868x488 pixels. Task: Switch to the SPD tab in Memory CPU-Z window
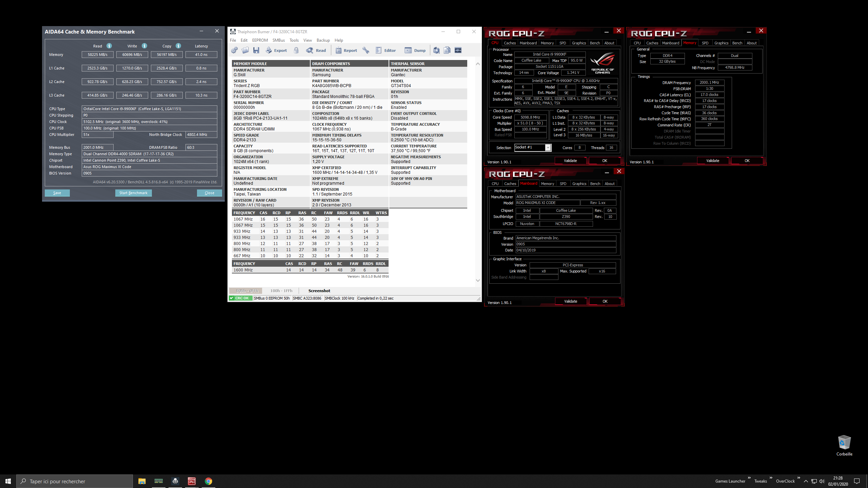[705, 43]
